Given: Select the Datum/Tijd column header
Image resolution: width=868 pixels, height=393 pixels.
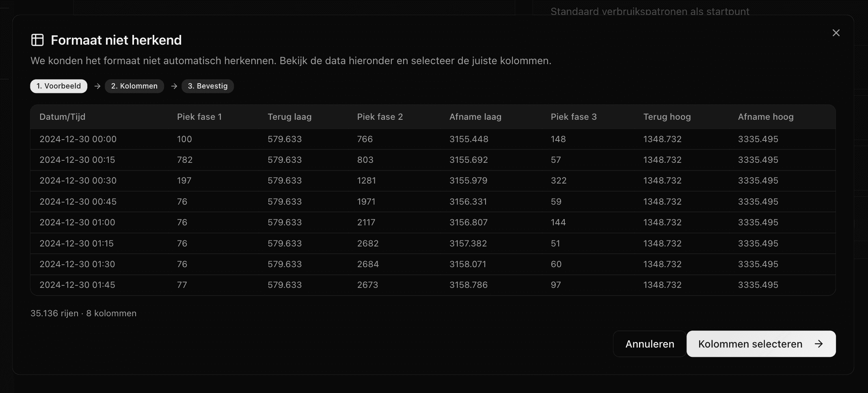Looking at the screenshot, I should [x=62, y=117].
